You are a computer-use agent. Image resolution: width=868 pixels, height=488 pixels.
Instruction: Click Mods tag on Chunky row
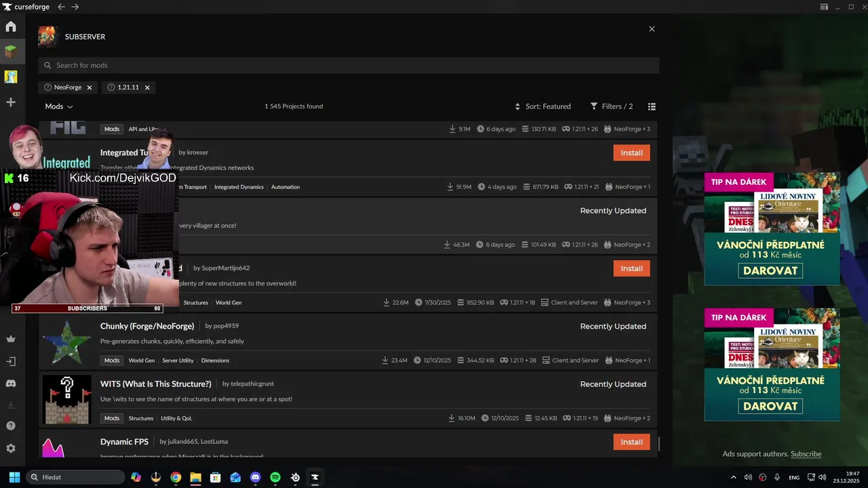click(x=112, y=361)
